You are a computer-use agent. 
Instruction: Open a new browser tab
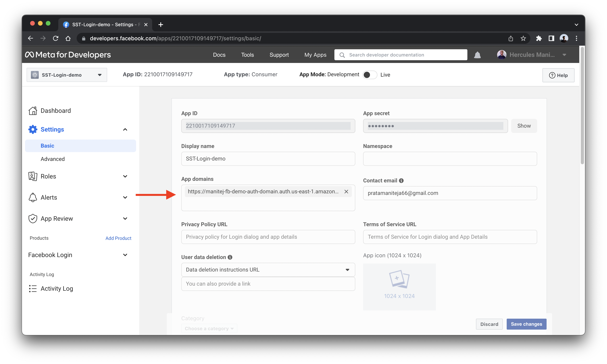[161, 24]
